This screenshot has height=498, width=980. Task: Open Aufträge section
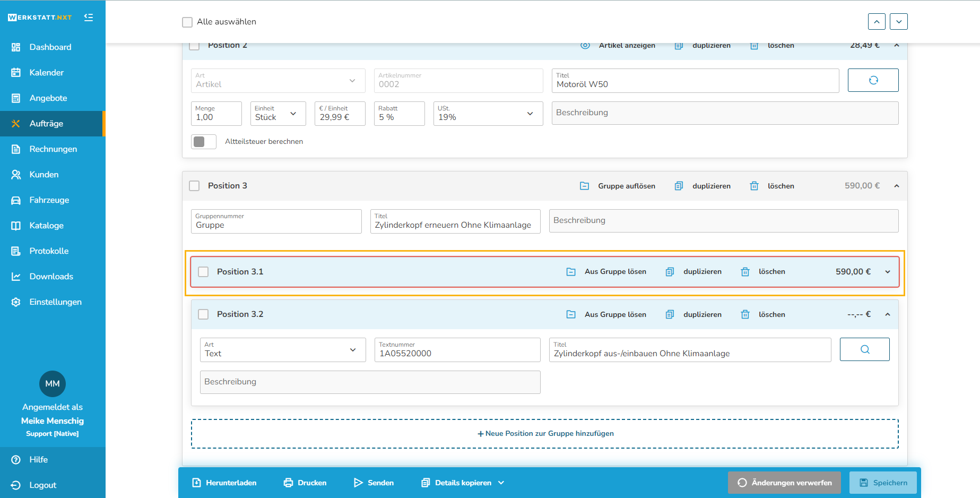(53, 124)
